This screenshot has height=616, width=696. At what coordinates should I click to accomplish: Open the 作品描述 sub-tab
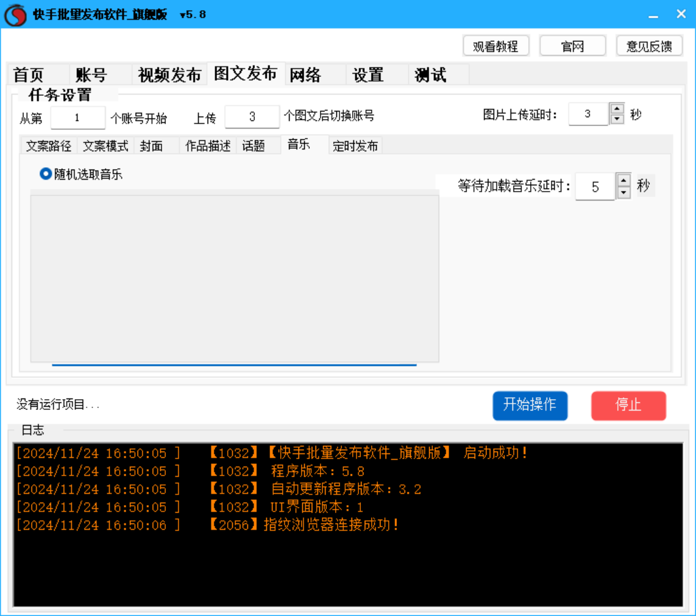point(208,146)
